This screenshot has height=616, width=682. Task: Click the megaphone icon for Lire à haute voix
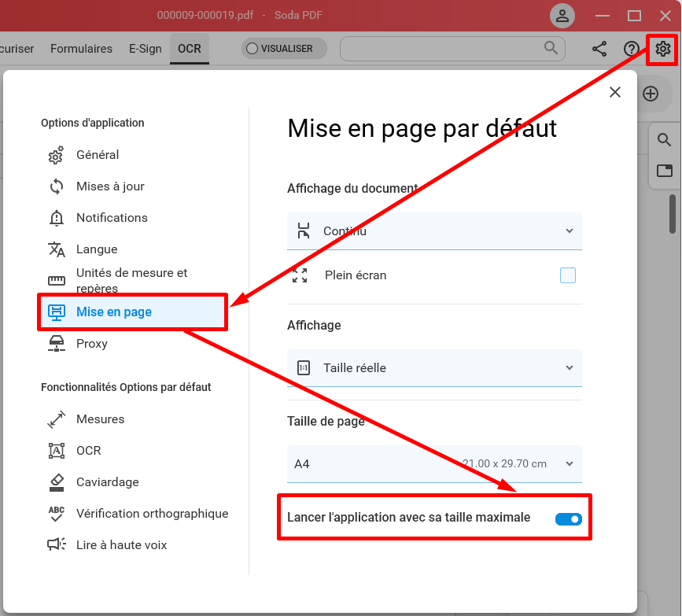click(56, 545)
